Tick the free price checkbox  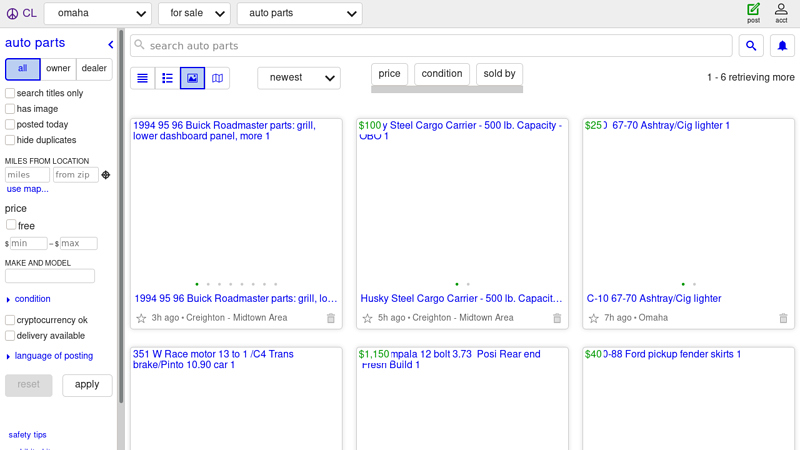pos(11,224)
